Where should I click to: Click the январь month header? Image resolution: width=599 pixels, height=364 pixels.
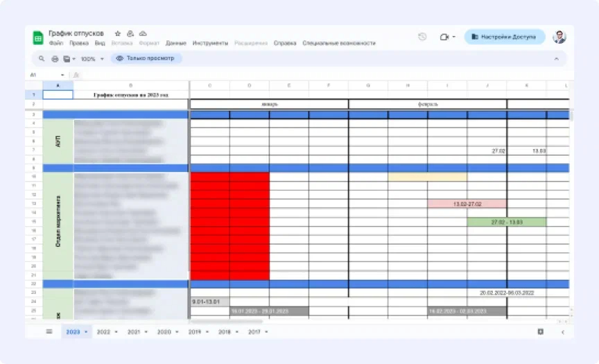[x=269, y=104]
